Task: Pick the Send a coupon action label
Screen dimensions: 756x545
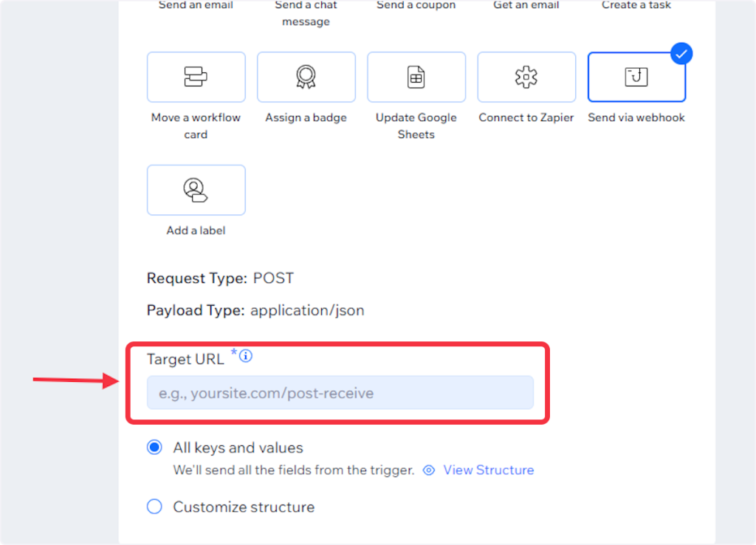Action: click(x=416, y=6)
